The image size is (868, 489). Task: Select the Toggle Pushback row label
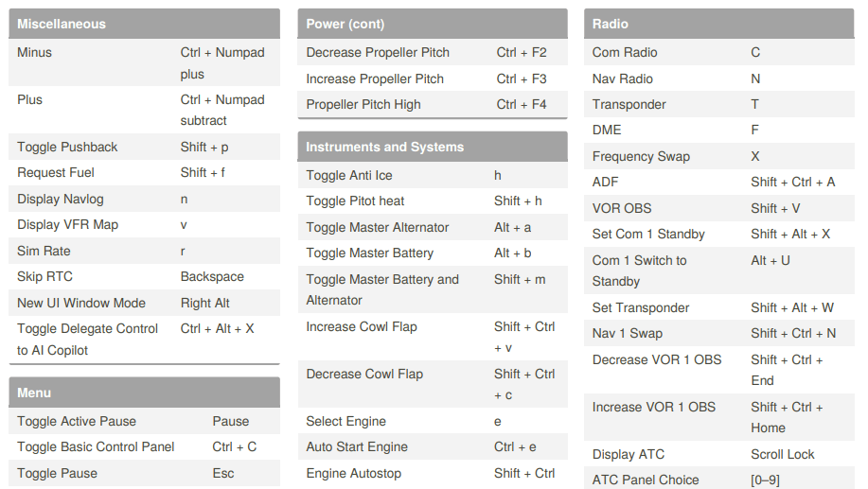coord(67,147)
